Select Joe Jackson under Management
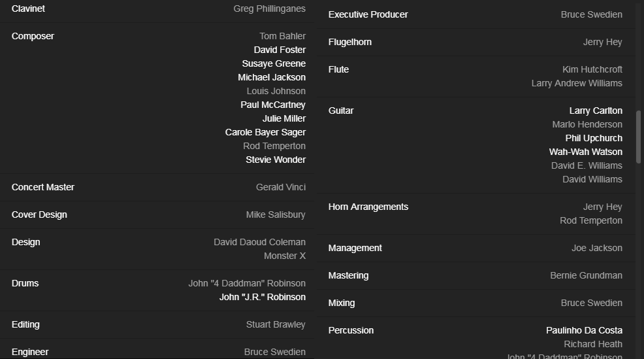 pyautogui.click(x=597, y=248)
